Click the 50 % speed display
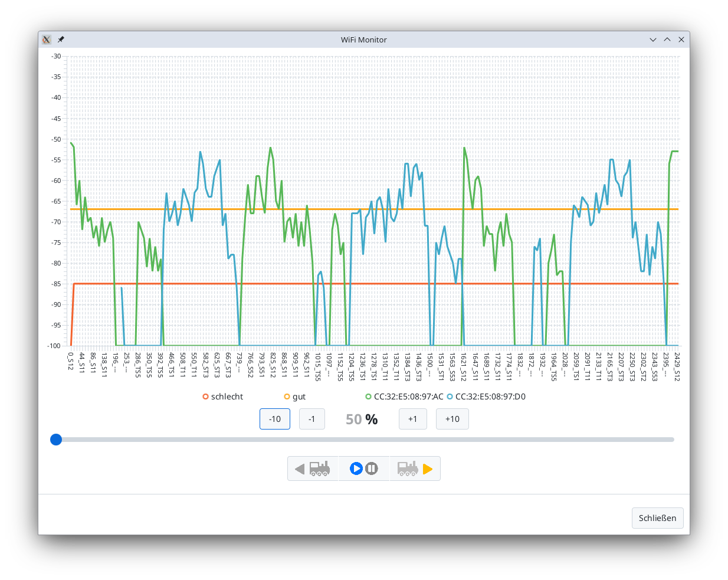728x580 pixels. pyautogui.click(x=361, y=419)
